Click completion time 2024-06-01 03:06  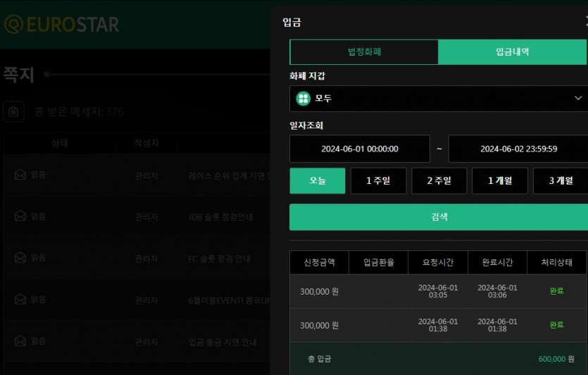coord(497,291)
